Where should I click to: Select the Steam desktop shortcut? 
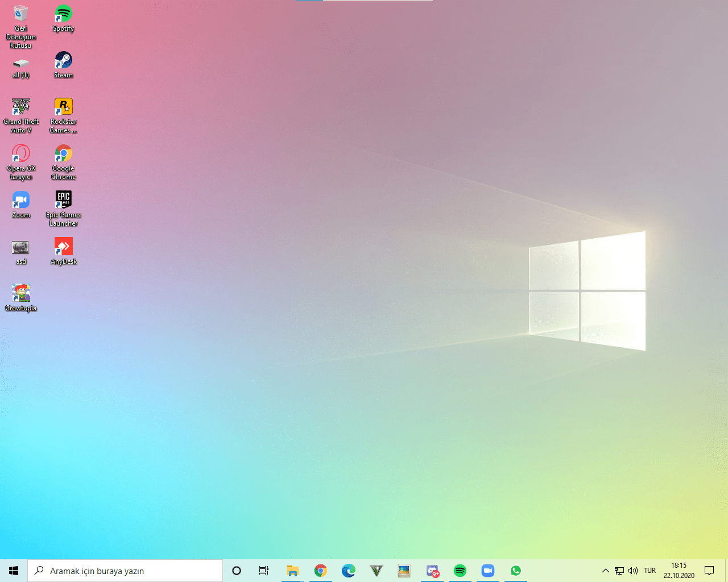[64, 65]
